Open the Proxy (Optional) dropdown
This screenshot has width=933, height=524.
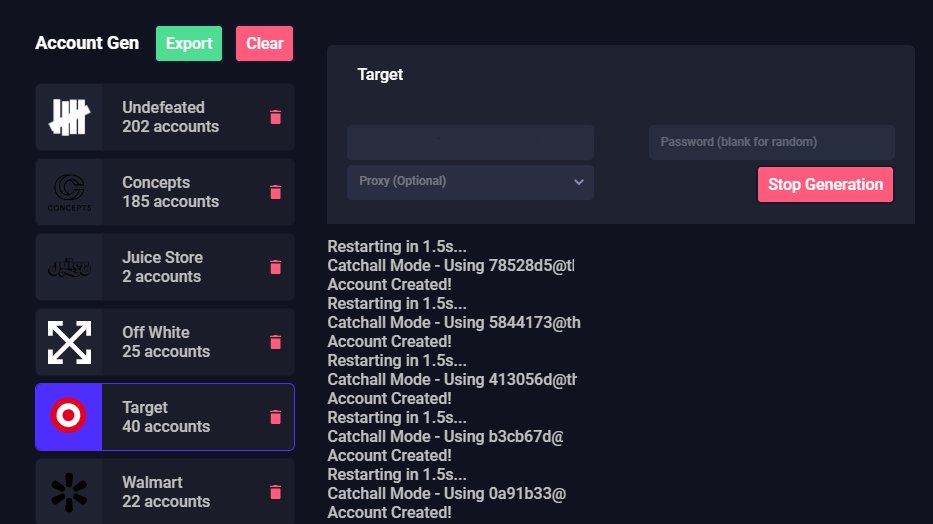[470, 182]
